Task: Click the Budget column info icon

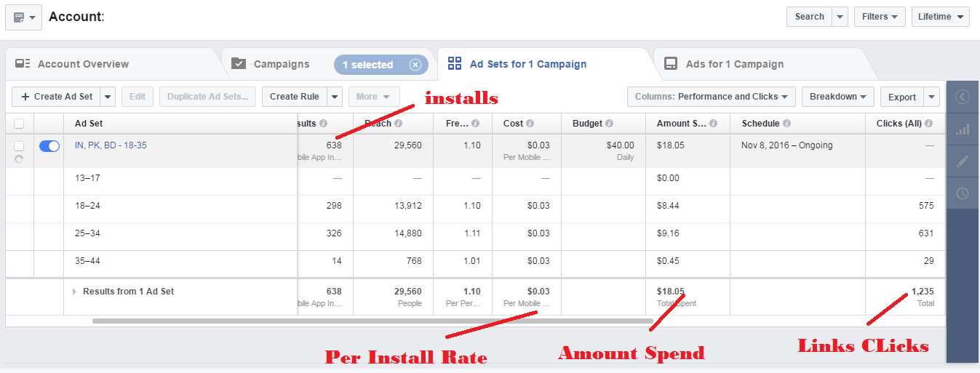Action: point(609,124)
